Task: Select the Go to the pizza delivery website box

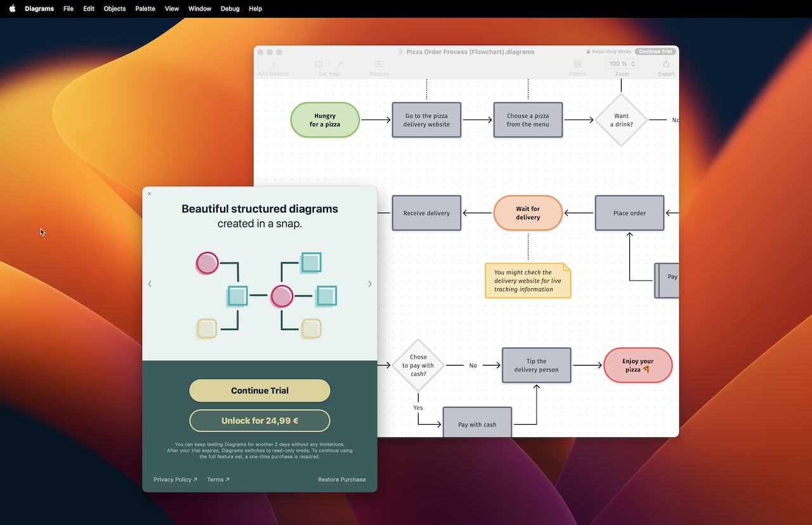Action: pos(426,120)
